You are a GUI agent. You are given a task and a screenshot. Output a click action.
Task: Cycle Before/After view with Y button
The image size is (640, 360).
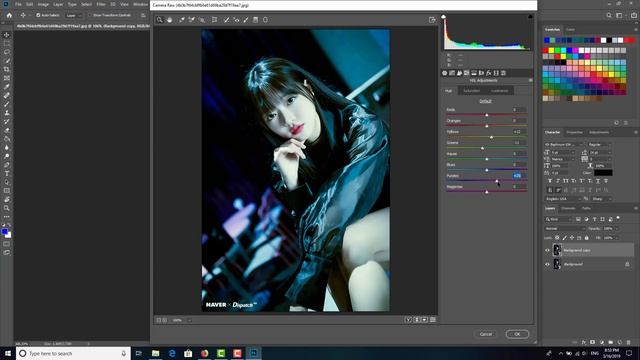[408, 320]
